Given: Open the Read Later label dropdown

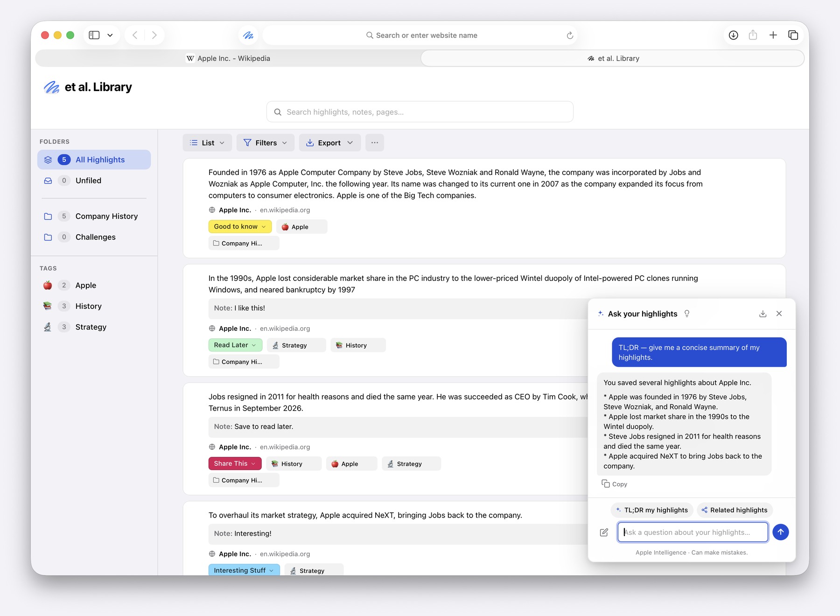Looking at the screenshot, I should [x=235, y=345].
